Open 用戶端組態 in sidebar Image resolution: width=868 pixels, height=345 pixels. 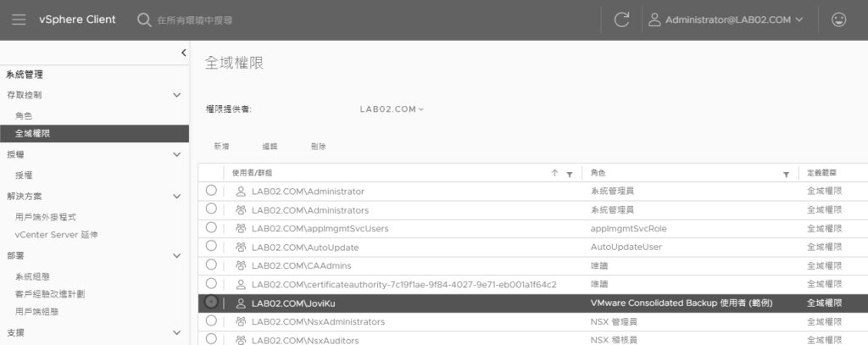(37, 312)
